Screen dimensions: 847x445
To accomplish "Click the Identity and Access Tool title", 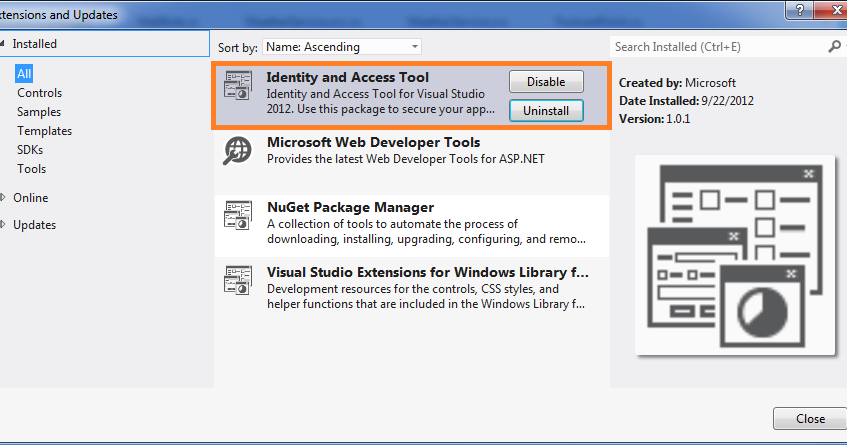I will coord(347,77).
